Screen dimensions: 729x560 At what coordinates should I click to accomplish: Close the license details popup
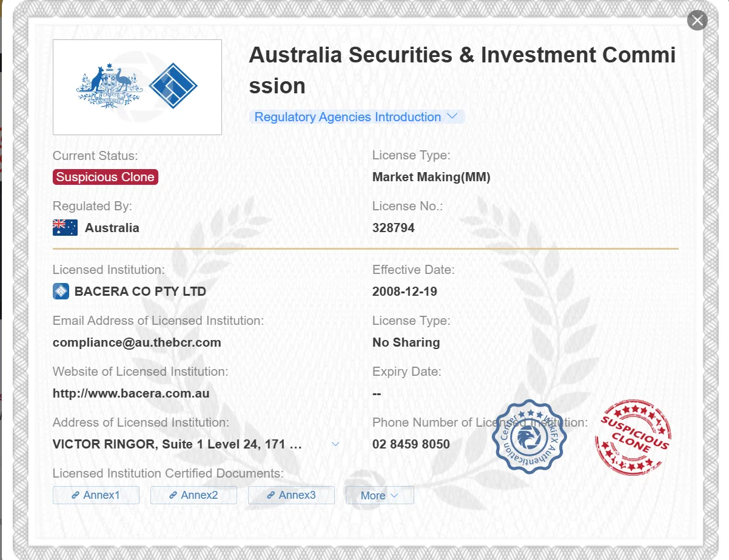pyautogui.click(x=697, y=20)
